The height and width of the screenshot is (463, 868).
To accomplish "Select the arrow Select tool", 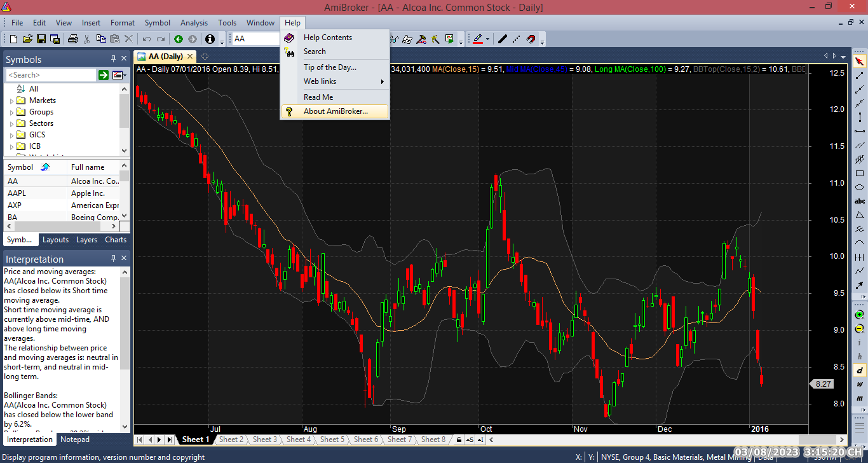I will (x=860, y=62).
